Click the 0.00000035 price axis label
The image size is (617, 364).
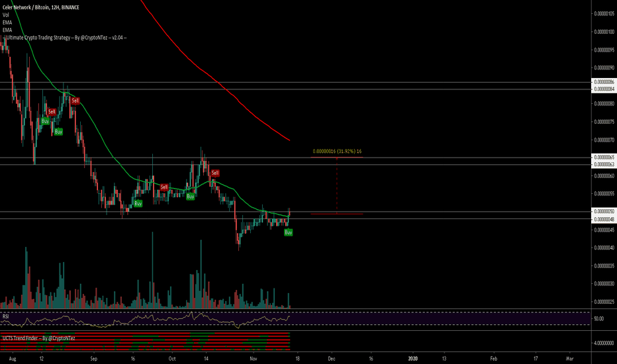[x=604, y=266]
